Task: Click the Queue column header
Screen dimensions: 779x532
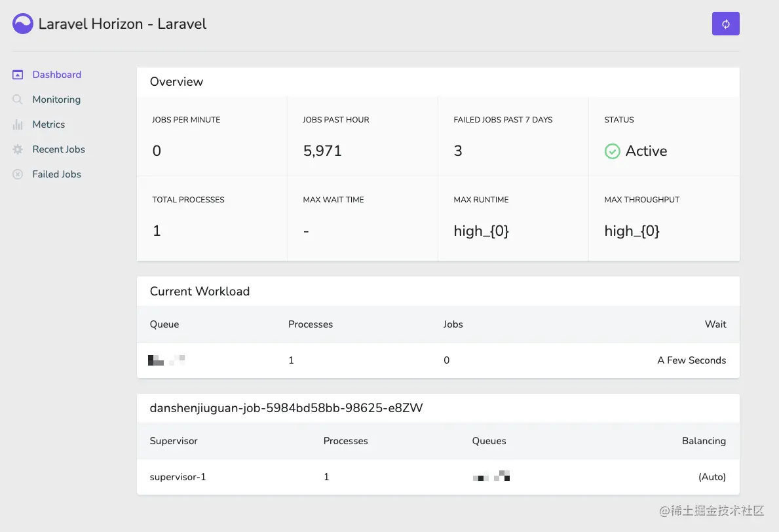Action: click(x=164, y=324)
